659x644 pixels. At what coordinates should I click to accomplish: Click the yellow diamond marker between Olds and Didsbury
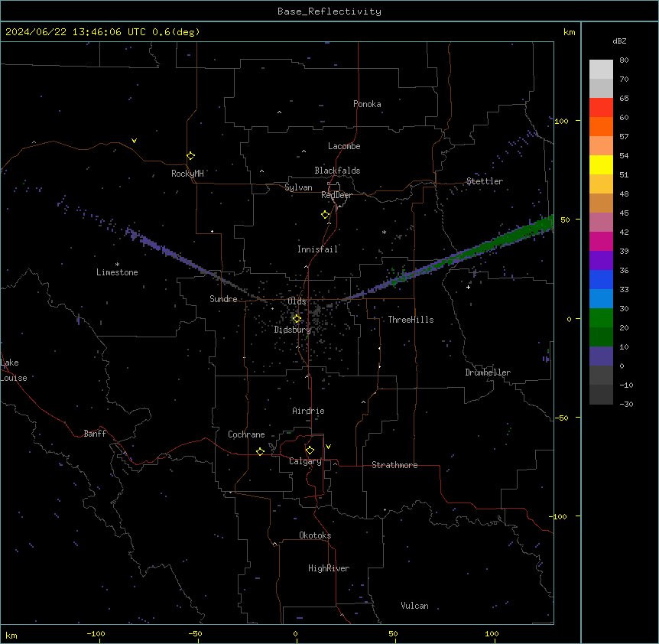[297, 318]
